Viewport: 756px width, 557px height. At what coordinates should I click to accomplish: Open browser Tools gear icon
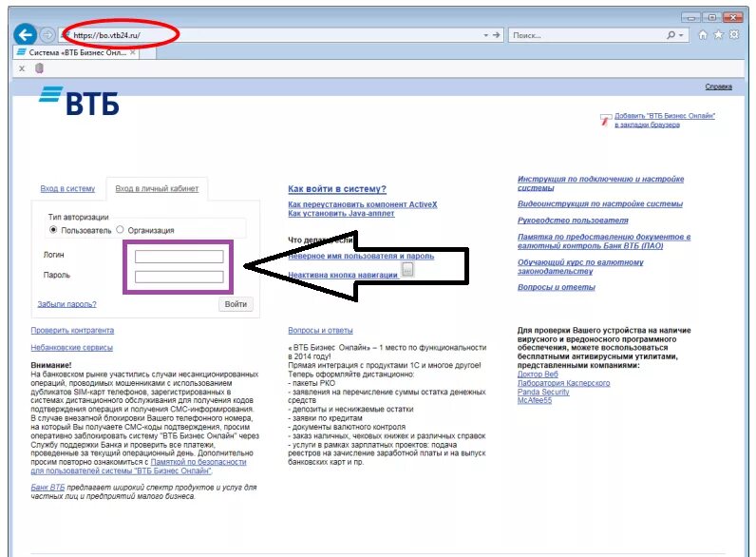coord(734,35)
